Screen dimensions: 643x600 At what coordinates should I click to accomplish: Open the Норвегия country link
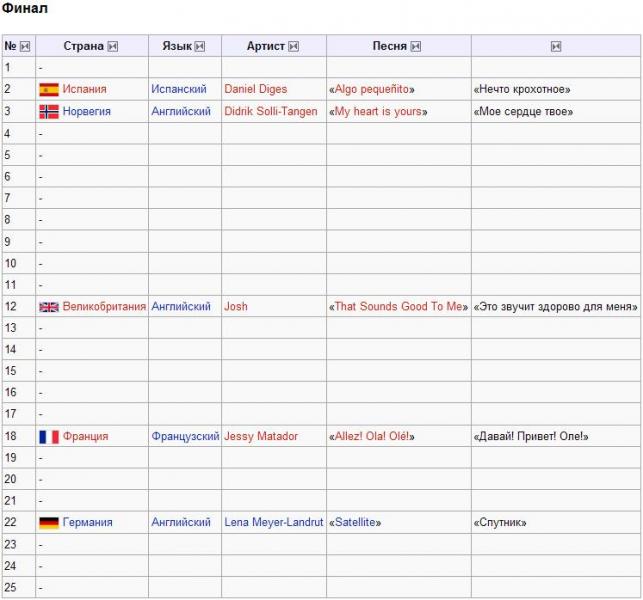click(87, 112)
